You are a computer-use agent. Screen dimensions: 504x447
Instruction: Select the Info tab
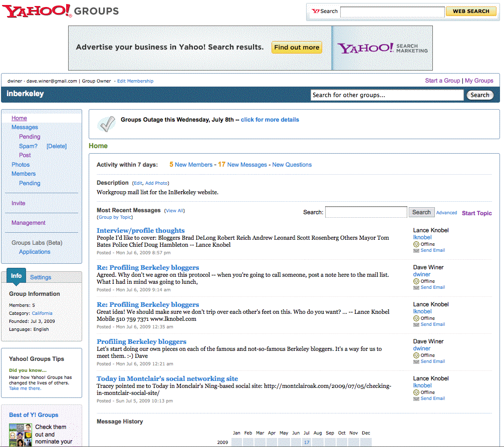pyautogui.click(x=17, y=276)
